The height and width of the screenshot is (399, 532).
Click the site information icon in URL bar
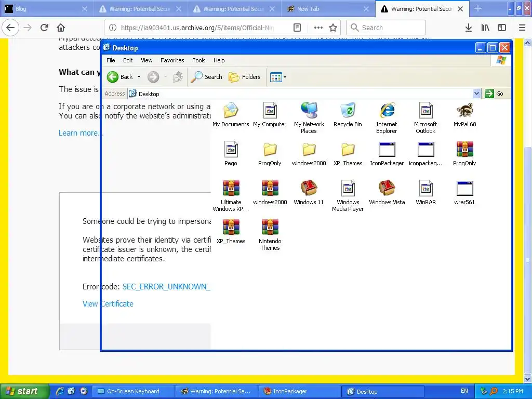113,28
